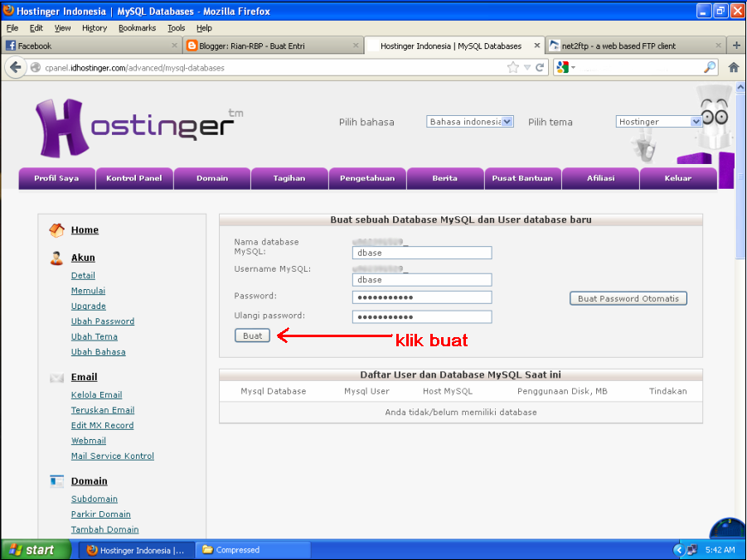Open Pusat Bantuan navigation tab

pyautogui.click(x=522, y=178)
